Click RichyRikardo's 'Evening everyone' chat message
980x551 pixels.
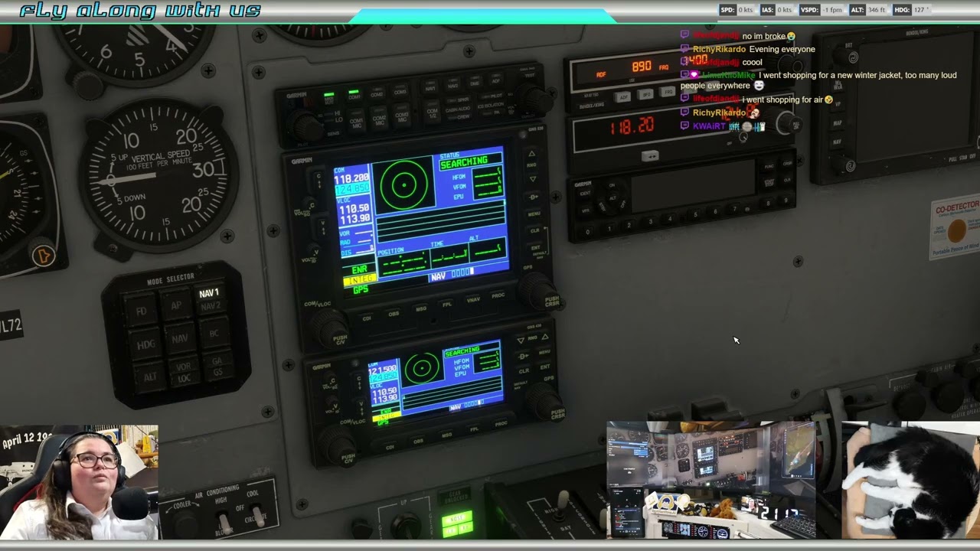[x=782, y=49]
